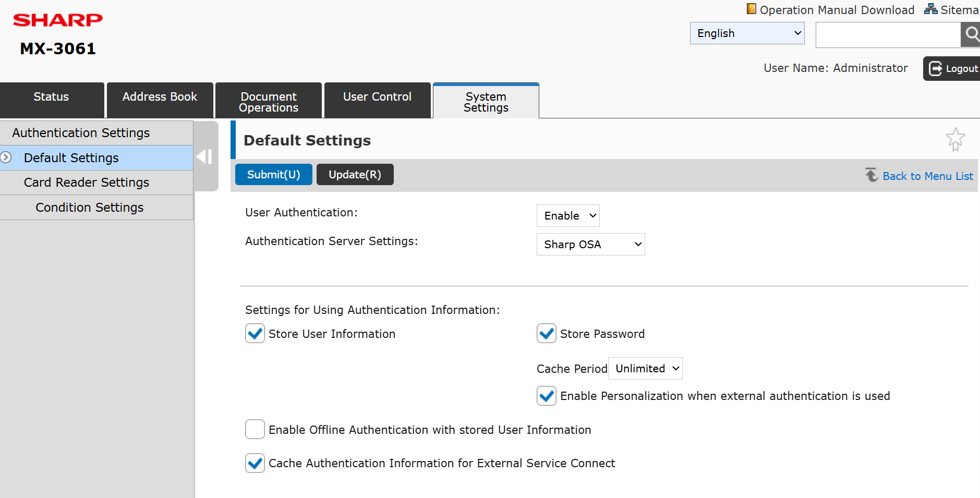Open the Cache Period dropdown
This screenshot has height=498, width=980.
(x=645, y=369)
